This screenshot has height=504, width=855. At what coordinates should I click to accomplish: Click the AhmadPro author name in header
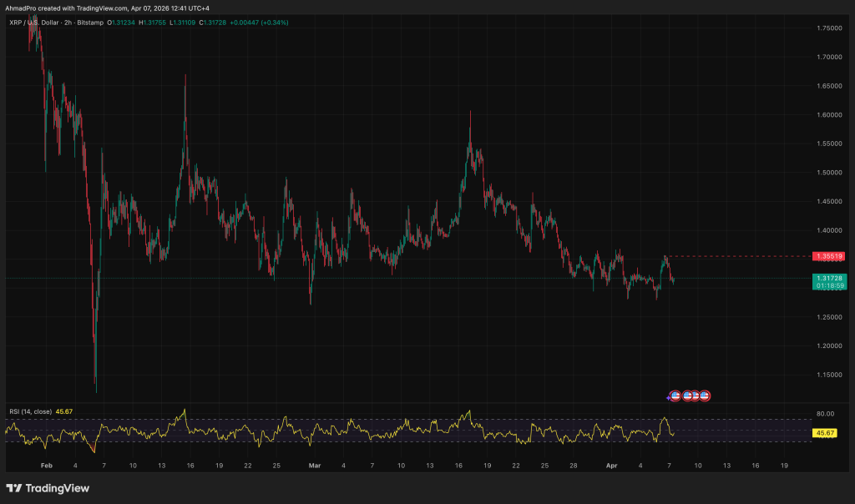22,8
